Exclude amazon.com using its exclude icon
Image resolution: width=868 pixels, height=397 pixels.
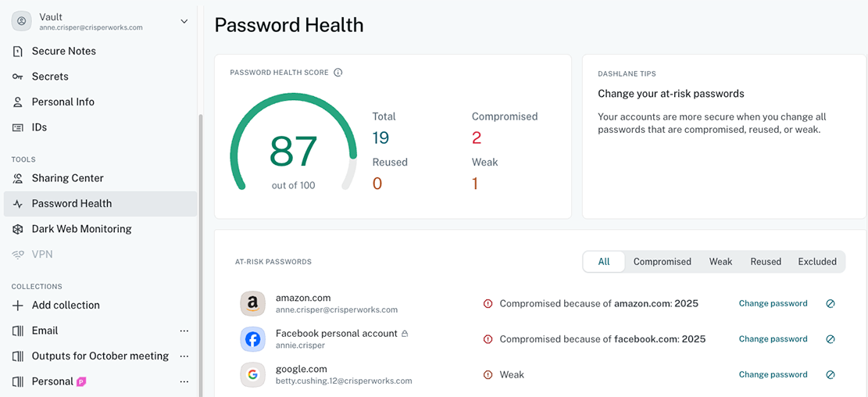tap(830, 303)
